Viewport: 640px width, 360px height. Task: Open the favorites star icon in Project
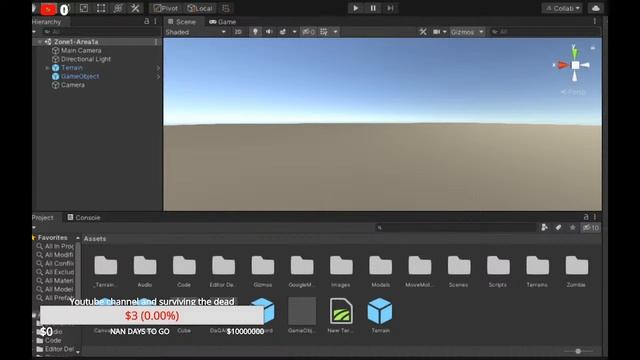pos(572,228)
